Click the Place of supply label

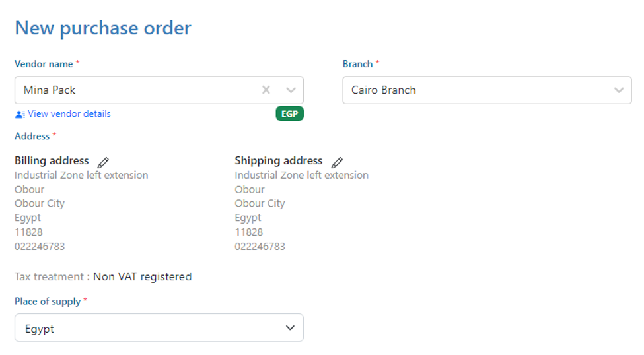click(47, 302)
